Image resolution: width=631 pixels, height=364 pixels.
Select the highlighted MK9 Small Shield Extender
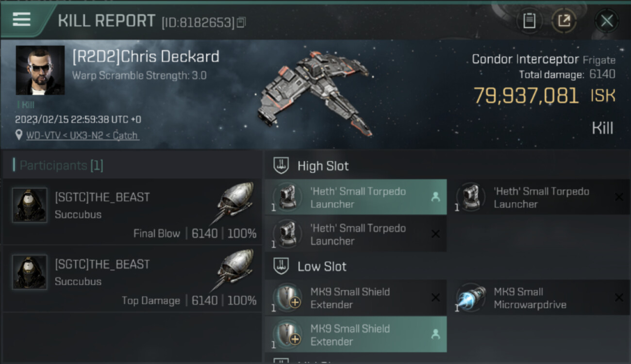click(356, 334)
